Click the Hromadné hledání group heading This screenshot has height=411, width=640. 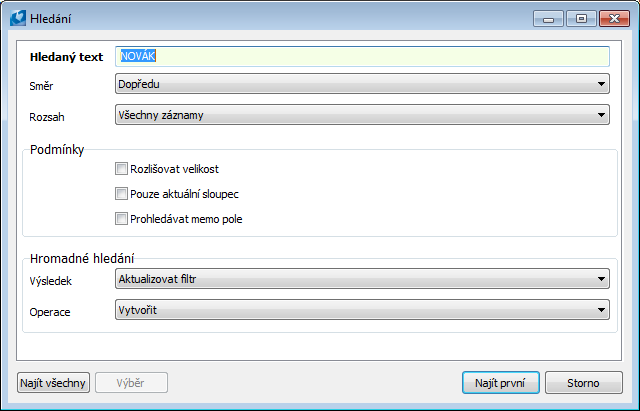click(82, 260)
